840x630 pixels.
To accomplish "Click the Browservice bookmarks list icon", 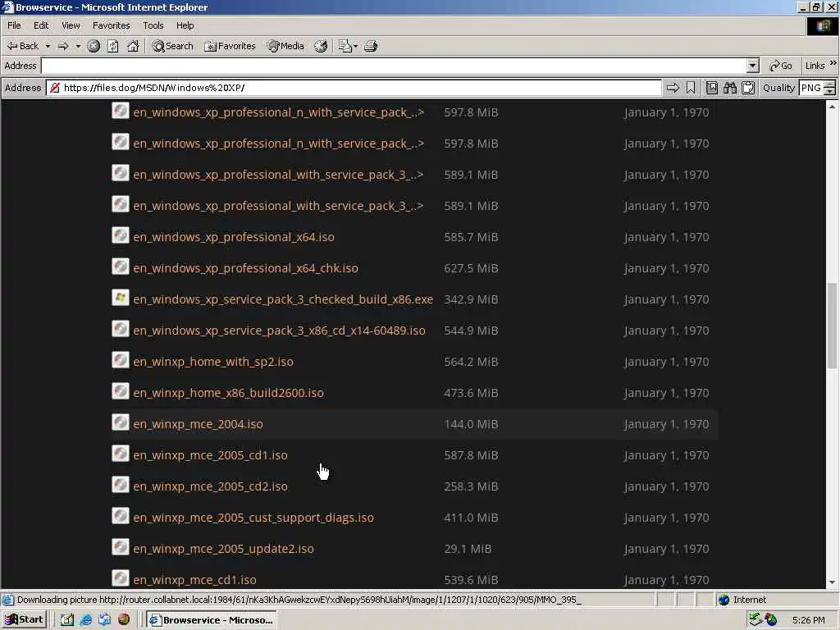I will tap(711, 88).
